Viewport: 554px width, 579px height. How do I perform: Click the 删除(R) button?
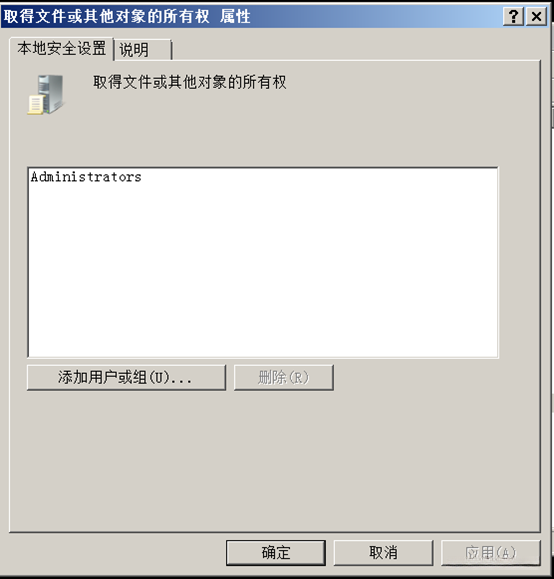point(284,377)
